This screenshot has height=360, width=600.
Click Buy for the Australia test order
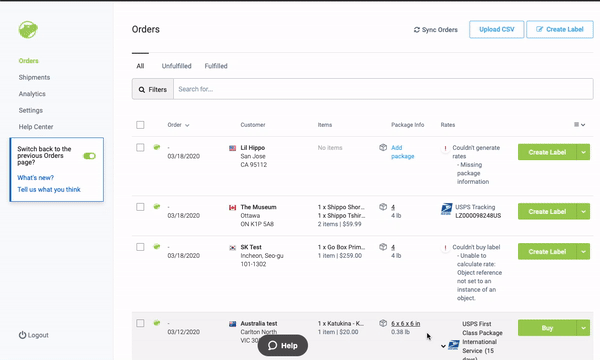coord(547,328)
